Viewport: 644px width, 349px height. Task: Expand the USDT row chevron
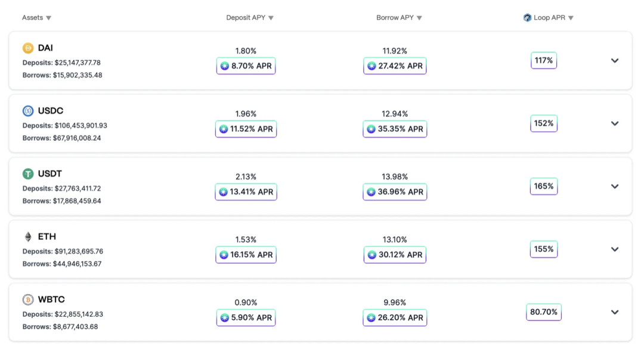pos(614,186)
